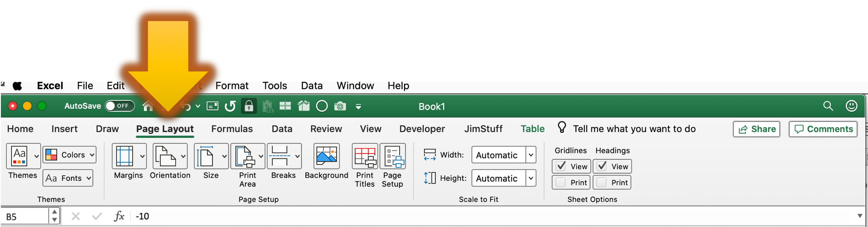Expand the Breaks dropdown arrow

tap(297, 156)
